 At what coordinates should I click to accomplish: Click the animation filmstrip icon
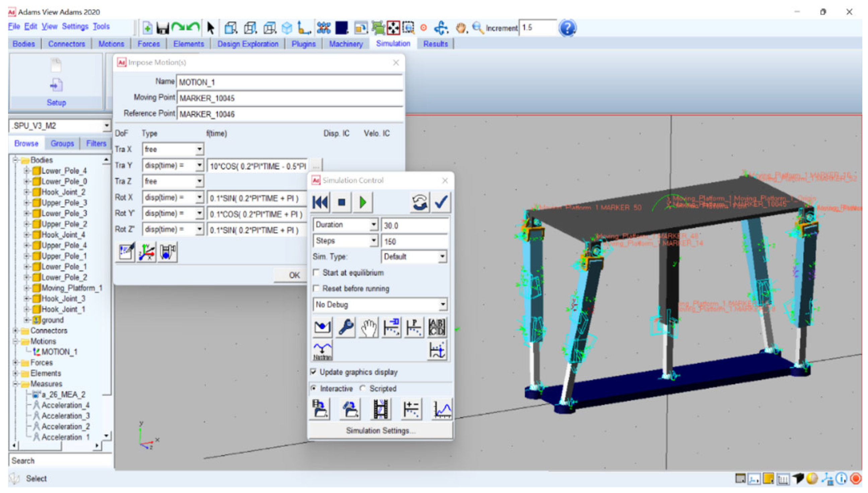(380, 409)
